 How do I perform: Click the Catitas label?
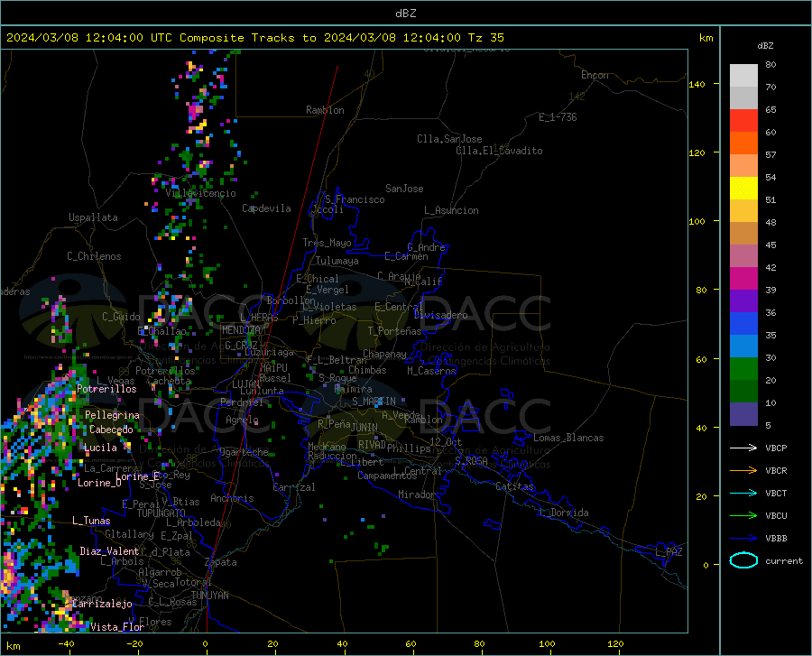click(x=514, y=486)
